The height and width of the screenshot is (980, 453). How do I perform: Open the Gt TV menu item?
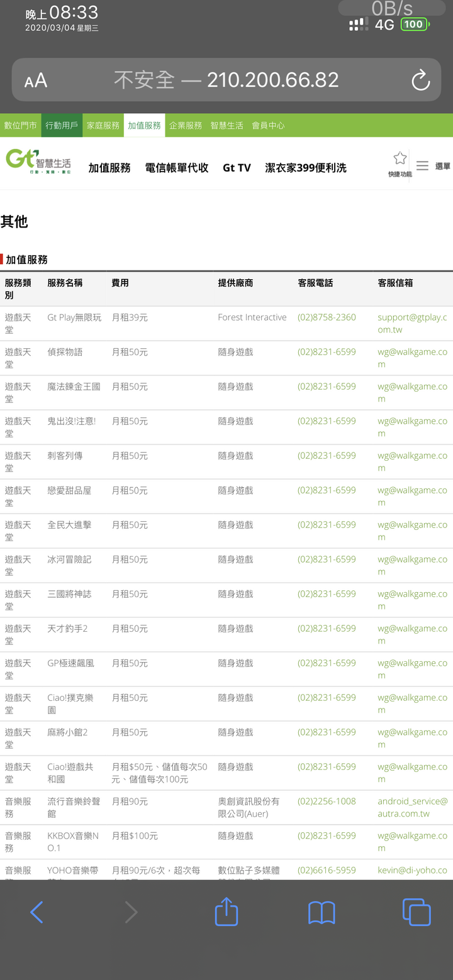pyautogui.click(x=237, y=168)
